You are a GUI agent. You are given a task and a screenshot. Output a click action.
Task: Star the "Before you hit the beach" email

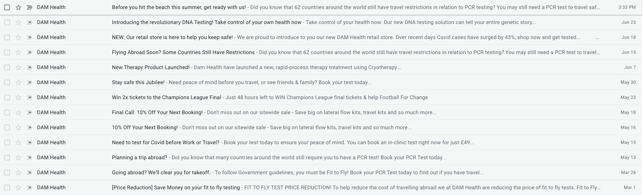coord(18,7)
